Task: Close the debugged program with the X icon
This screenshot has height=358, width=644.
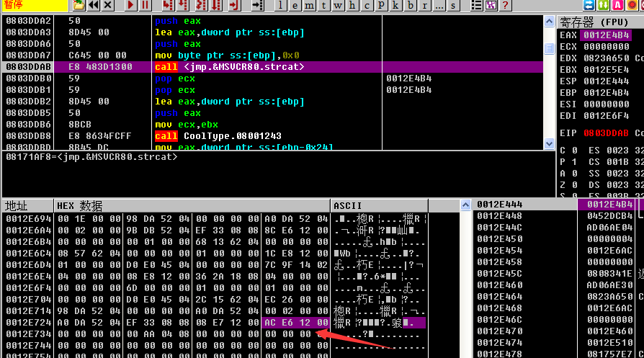Action: 108,5
